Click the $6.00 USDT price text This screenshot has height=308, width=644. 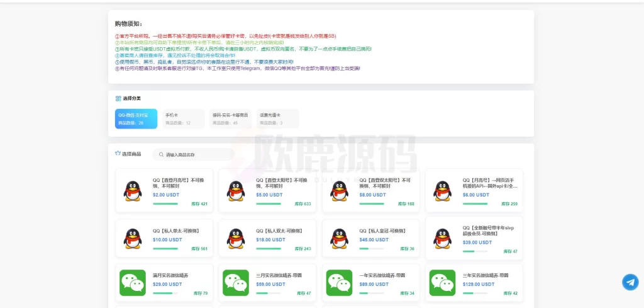click(475, 195)
